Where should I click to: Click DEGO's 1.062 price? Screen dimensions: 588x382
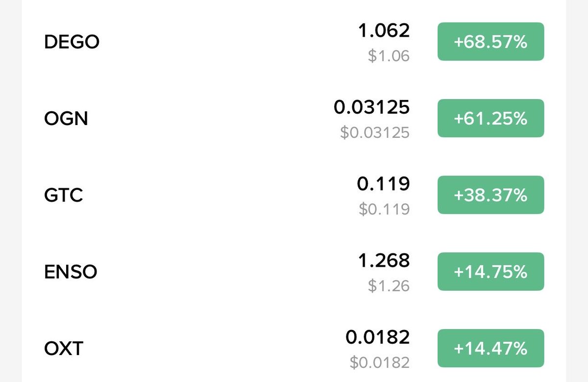384,31
